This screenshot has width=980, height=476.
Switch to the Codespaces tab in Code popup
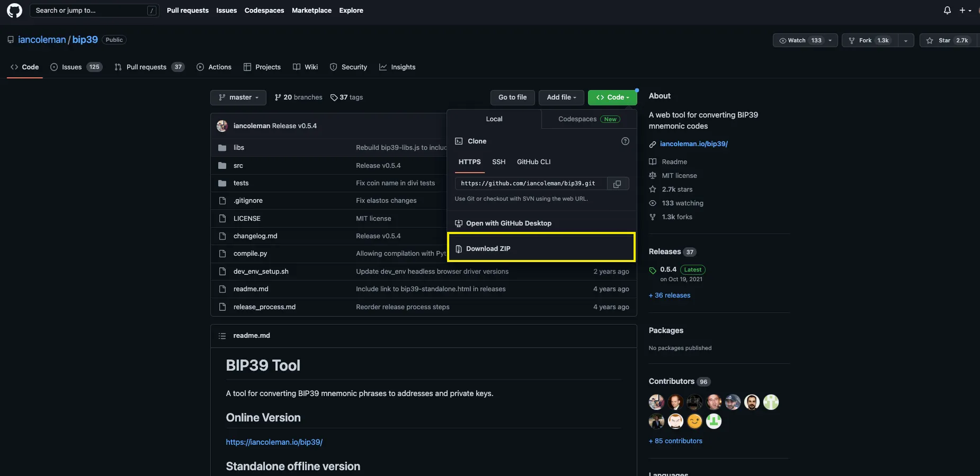coord(589,119)
